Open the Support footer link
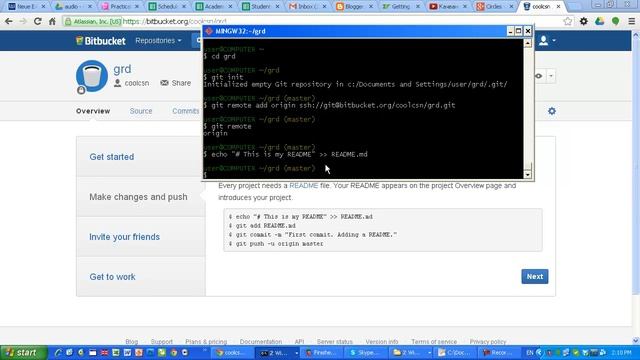Screen dimensions: 640x360 162,342
